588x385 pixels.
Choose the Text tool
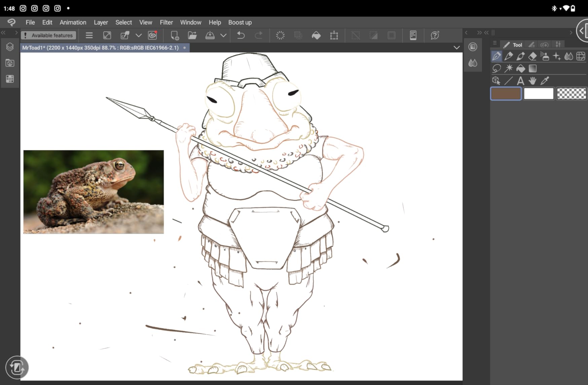520,81
